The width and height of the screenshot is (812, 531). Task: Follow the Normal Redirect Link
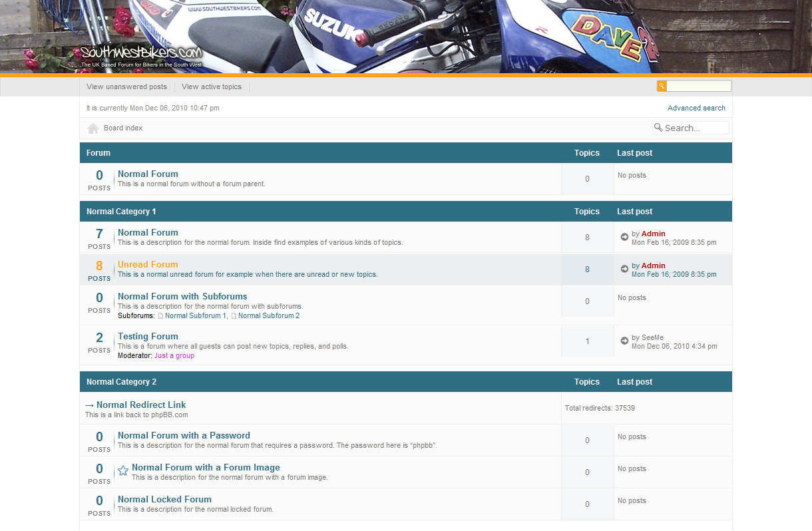[x=140, y=405]
